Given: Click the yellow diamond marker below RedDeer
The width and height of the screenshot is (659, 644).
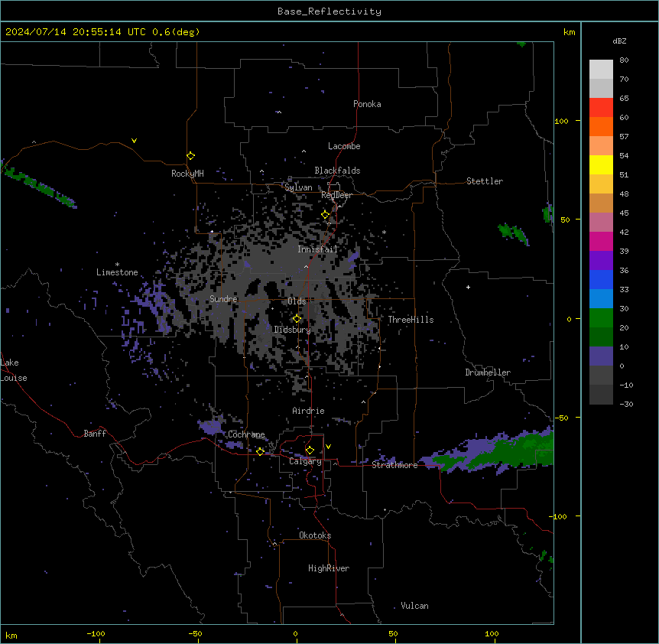Looking at the screenshot, I should [x=325, y=215].
